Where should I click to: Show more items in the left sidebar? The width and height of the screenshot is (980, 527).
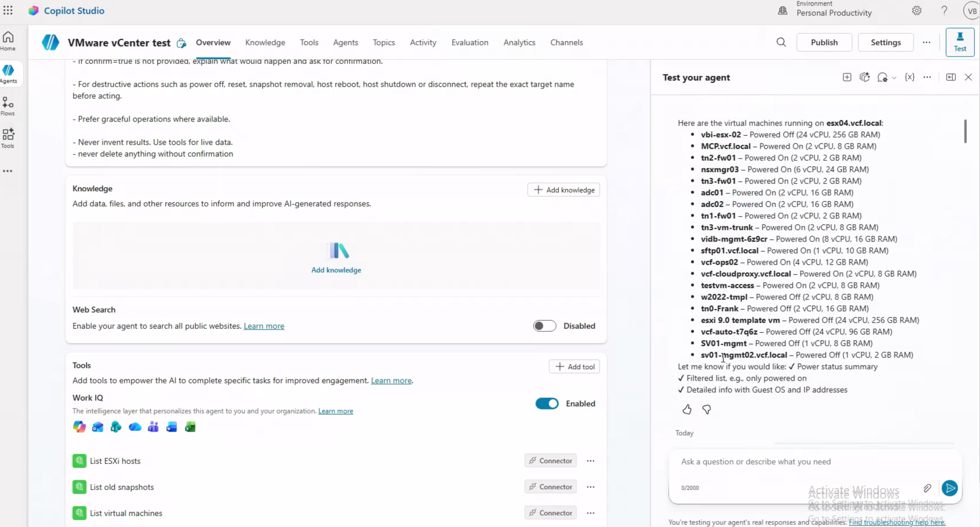[8, 171]
